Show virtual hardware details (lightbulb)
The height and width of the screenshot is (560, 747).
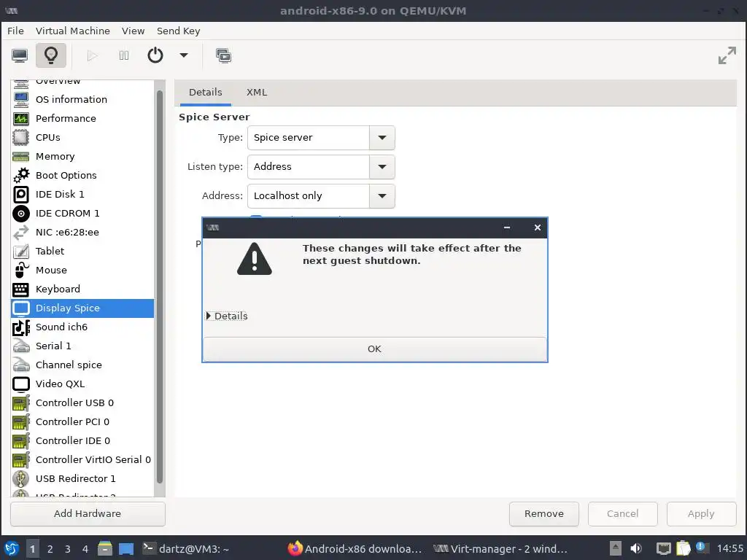click(51, 55)
